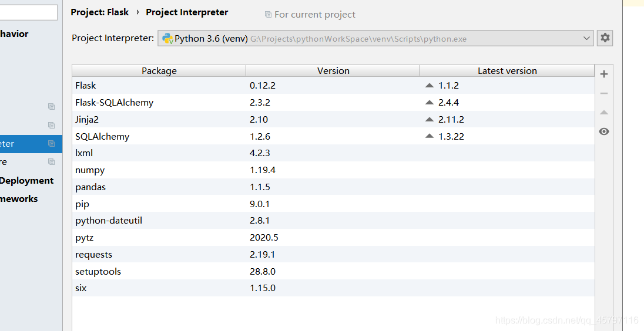
Task: Click Project: Flask breadcrumb
Action: coord(100,12)
